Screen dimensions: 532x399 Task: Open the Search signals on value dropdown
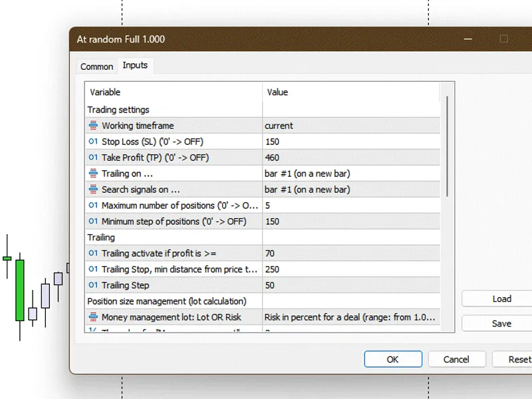click(x=351, y=190)
